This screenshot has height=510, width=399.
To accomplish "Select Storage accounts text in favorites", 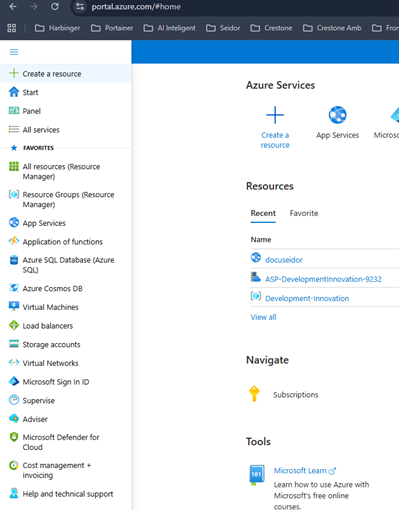I will coord(51,344).
